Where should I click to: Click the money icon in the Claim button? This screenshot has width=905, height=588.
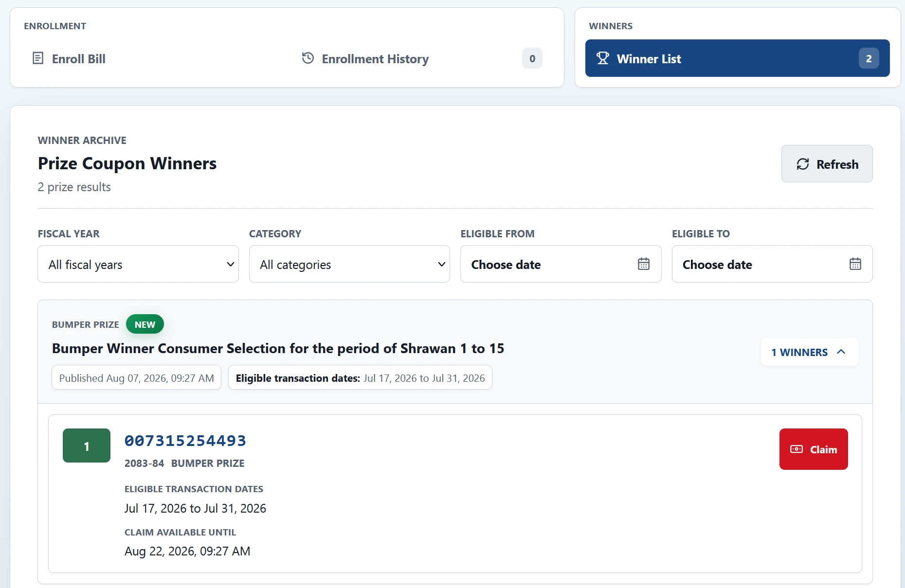[796, 449]
